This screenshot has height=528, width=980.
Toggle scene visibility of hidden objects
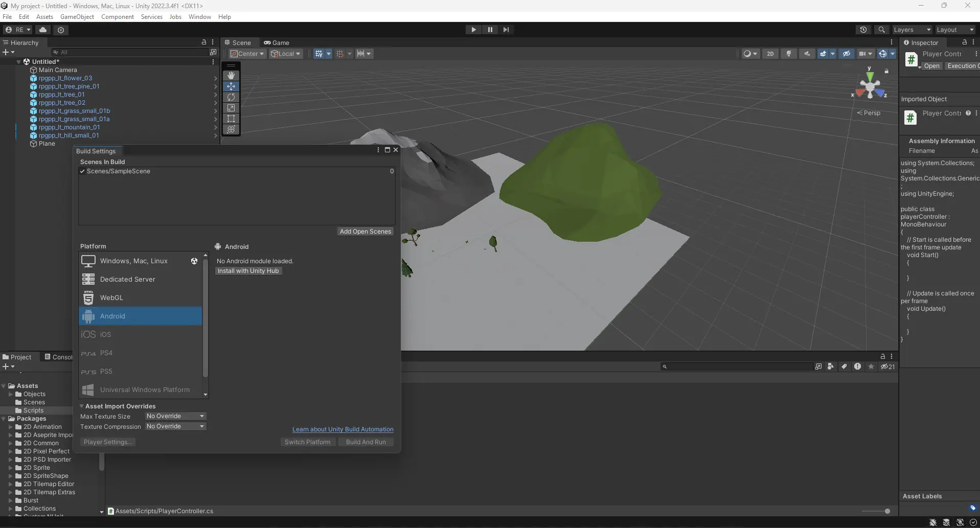pos(847,54)
